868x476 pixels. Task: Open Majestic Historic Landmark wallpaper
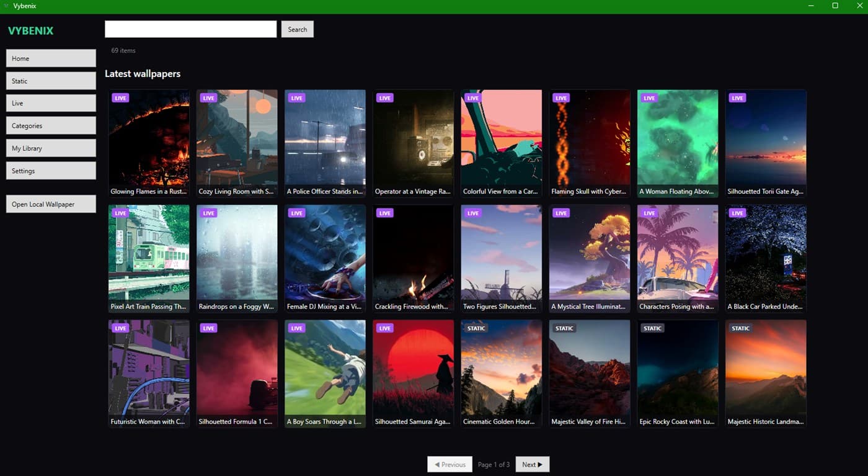point(766,374)
